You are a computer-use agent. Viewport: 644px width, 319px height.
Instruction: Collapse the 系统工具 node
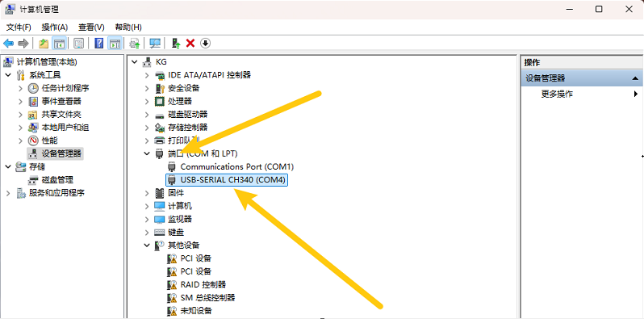click(8, 75)
